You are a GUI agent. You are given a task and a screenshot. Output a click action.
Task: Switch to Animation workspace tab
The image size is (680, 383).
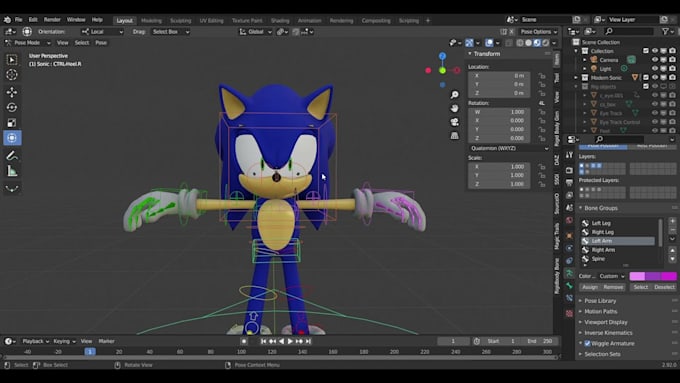[x=309, y=20]
